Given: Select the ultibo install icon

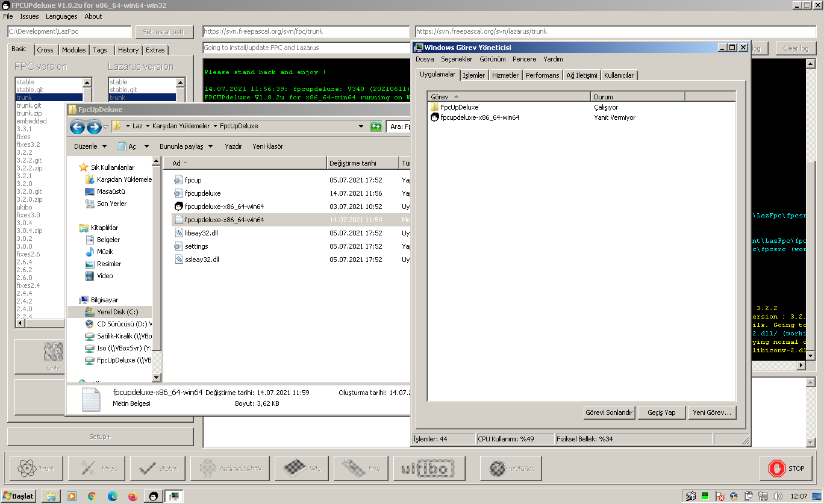Looking at the screenshot, I should coord(429,468).
